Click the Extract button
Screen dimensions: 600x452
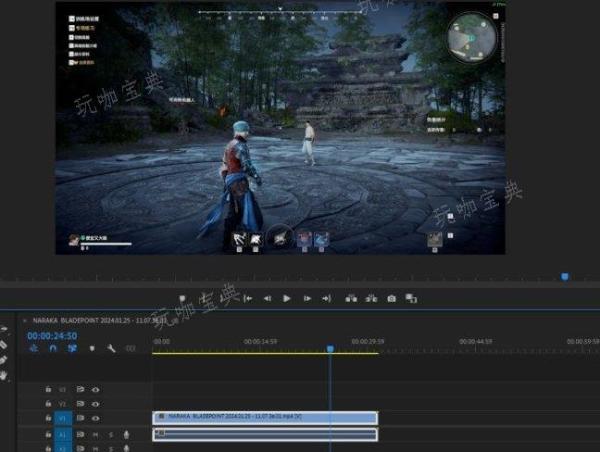pyautogui.click(x=371, y=298)
